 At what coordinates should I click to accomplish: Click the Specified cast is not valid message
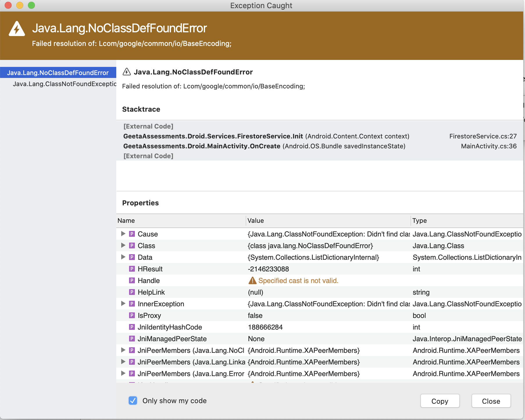point(298,280)
